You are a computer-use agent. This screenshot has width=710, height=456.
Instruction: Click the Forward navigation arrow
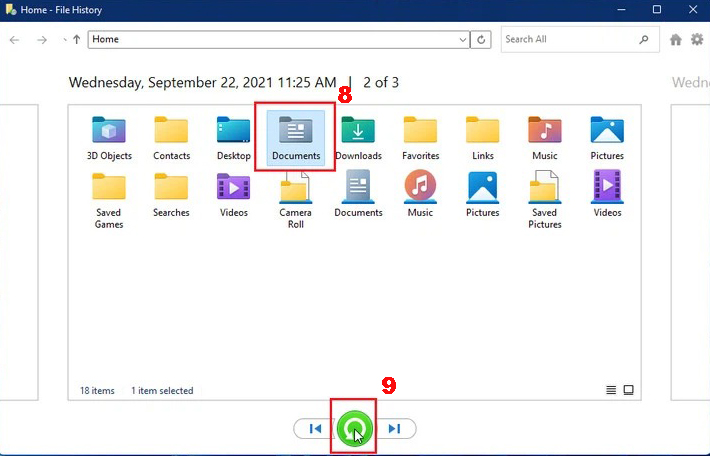tap(42, 40)
